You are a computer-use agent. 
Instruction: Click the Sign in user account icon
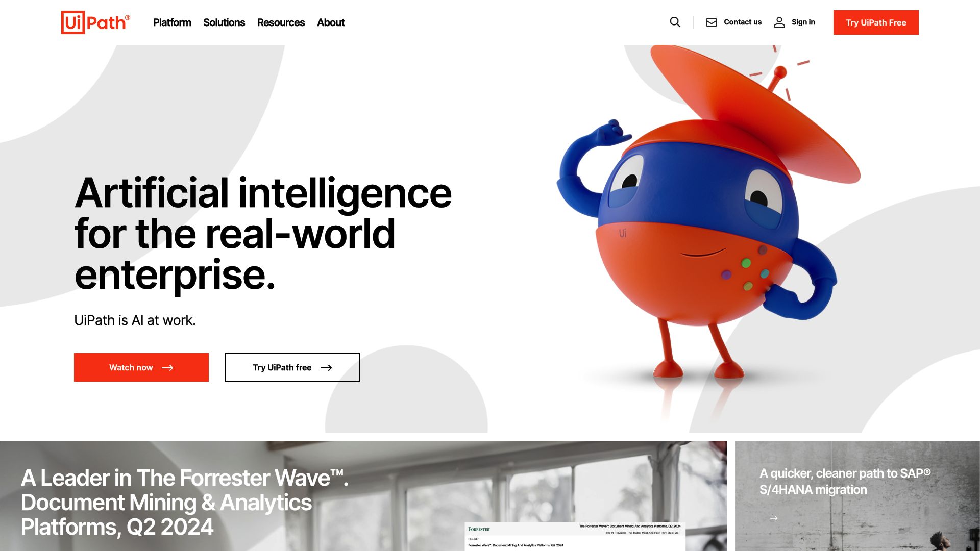779,22
